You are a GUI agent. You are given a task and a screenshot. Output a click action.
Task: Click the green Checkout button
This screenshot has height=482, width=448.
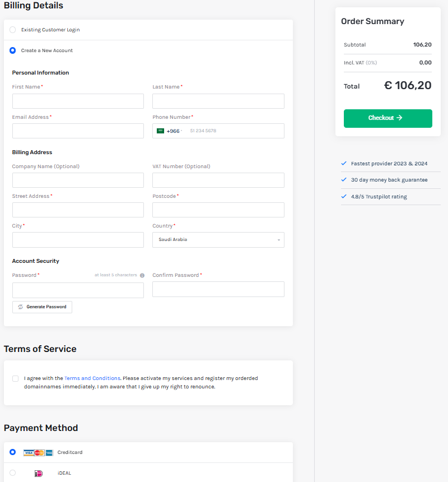[x=388, y=118]
